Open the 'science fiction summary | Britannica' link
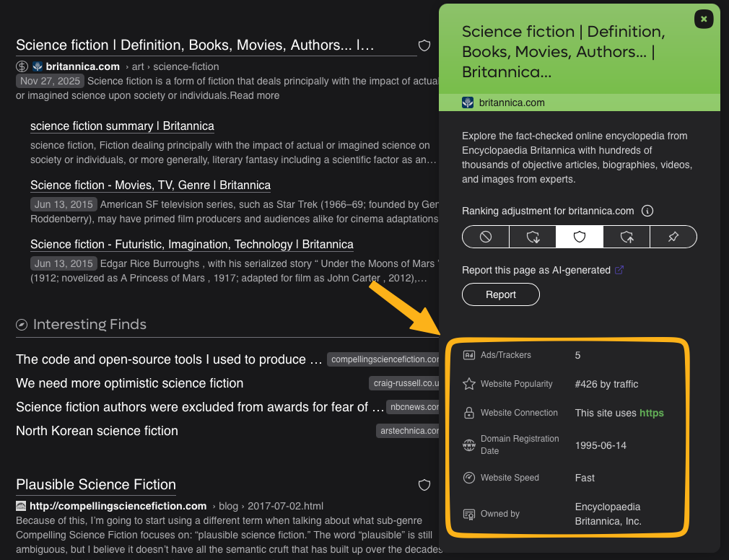 point(122,126)
